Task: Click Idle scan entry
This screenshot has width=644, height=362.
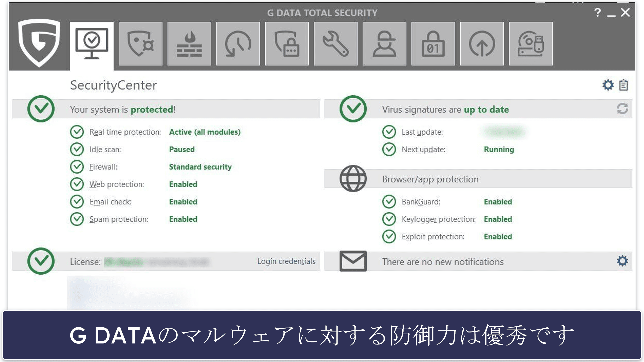Action: tap(105, 150)
